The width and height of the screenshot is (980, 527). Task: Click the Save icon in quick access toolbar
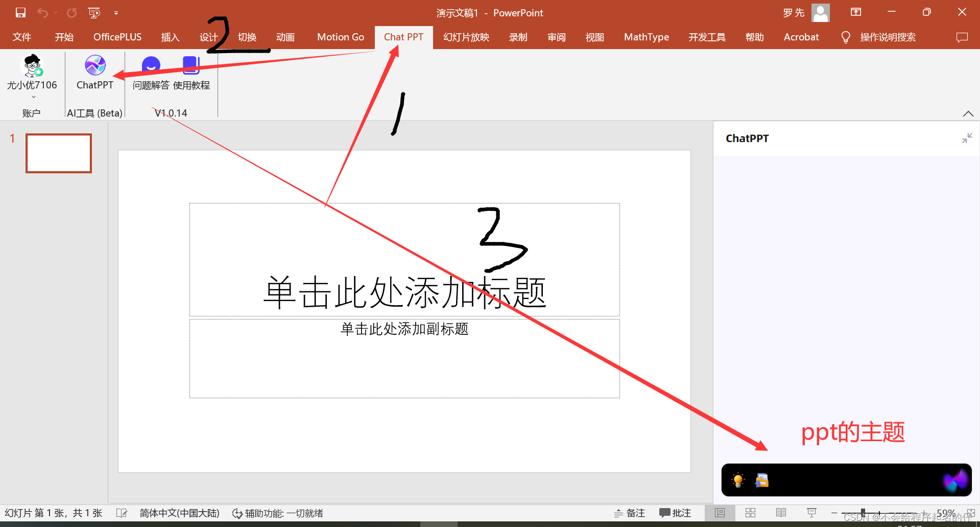20,12
